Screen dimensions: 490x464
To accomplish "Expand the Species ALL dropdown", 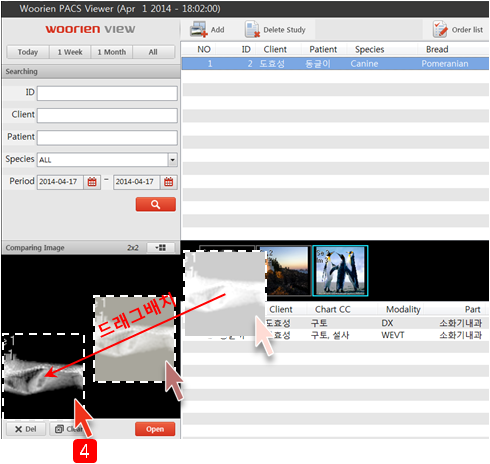I will [172, 160].
